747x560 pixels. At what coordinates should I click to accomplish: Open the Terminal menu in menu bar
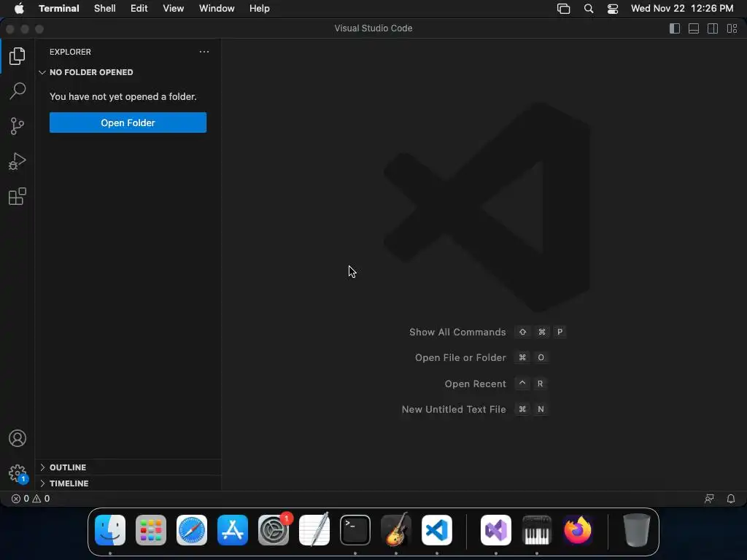click(x=59, y=9)
